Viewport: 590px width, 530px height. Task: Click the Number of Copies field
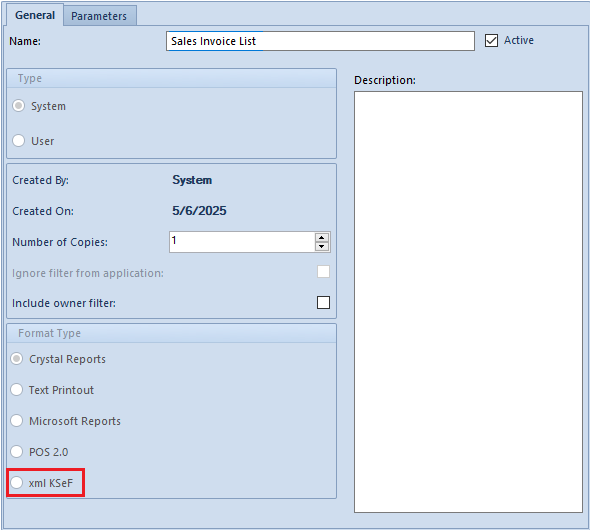pyautogui.click(x=242, y=242)
